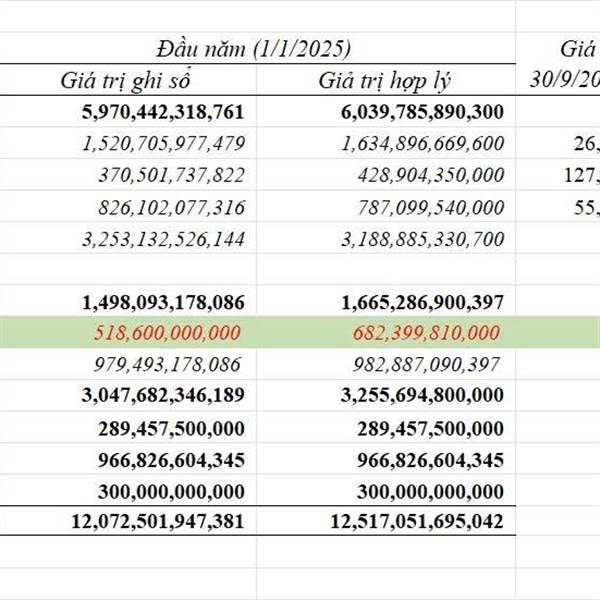Select cell with value 5,970,442,318,761
600x600 pixels.
point(163,112)
